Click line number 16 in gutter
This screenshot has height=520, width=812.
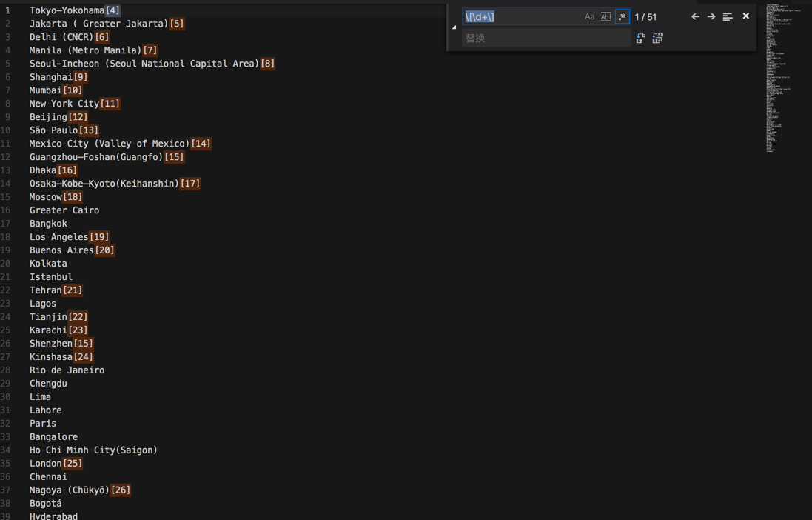click(x=5, y=210)
